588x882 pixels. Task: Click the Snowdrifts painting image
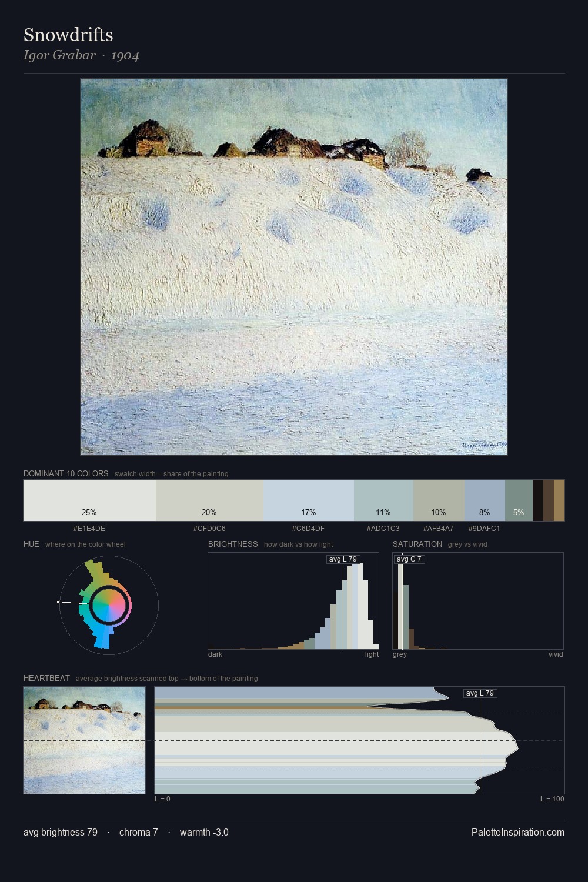coord(294,267)
